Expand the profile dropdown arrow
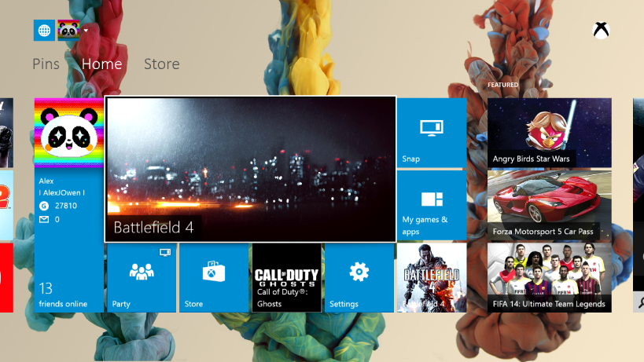The height and width of the screenshot is (362, 644). [x=86, y=30]
